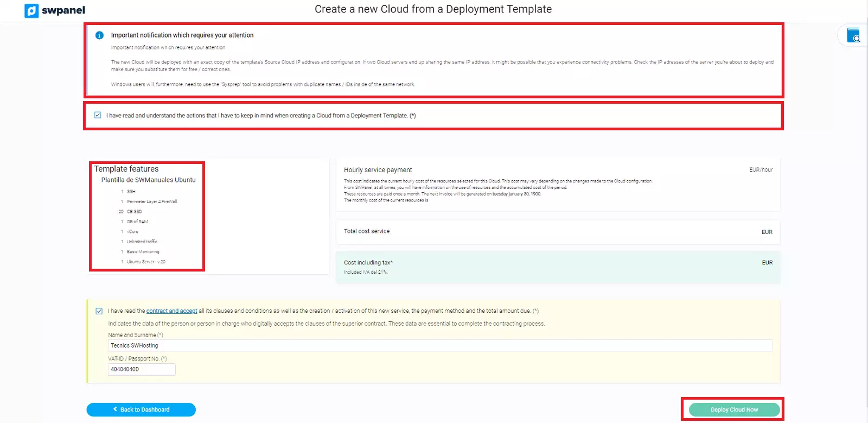
Task: Click the 'Important notification' heading text
Action: [182, 35]
